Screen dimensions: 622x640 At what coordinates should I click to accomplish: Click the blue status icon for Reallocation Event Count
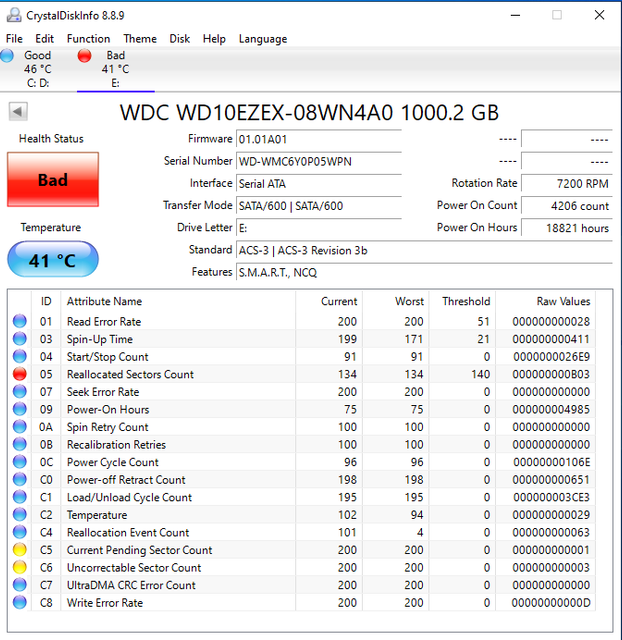click(x=20, y=532)
